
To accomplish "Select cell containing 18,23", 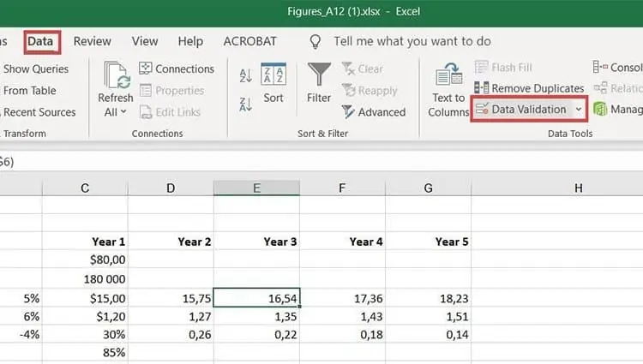I will [x=428, y=298].
